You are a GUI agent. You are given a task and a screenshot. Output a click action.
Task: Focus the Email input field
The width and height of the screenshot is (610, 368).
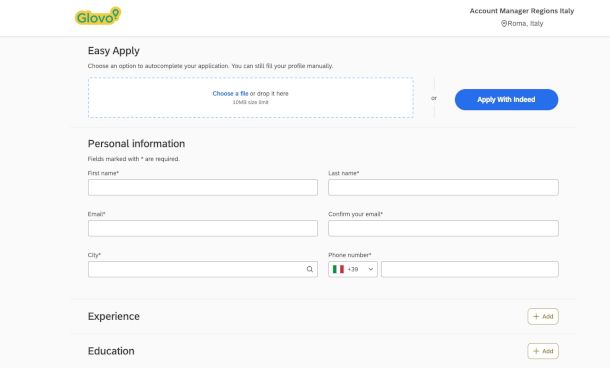point(203,228)
